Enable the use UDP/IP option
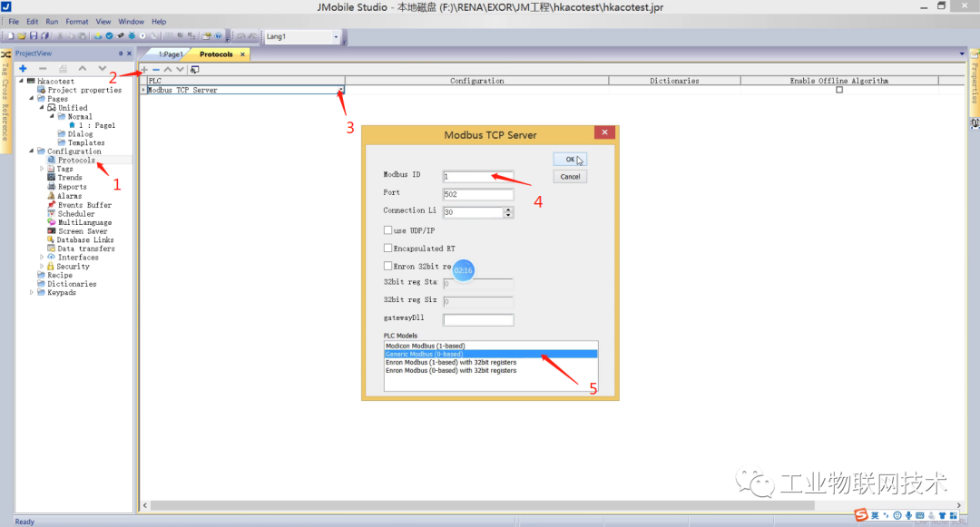This screenshot has width=980, height=527. coord(389,229)
